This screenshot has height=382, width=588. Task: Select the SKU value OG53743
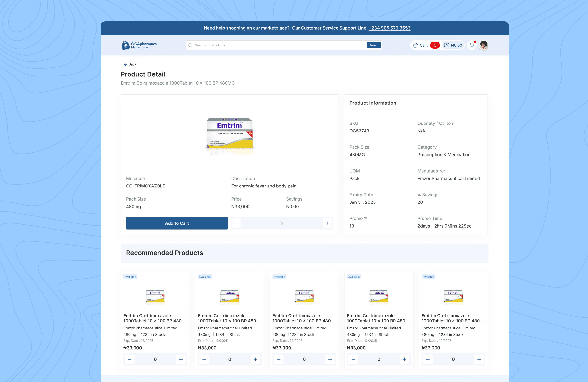pyautogui.click(x=359, y=131)
